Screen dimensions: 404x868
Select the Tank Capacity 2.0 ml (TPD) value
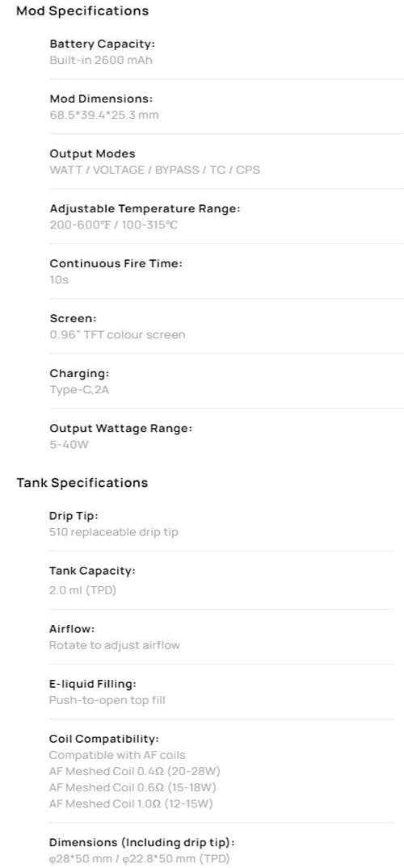[82, 590]
